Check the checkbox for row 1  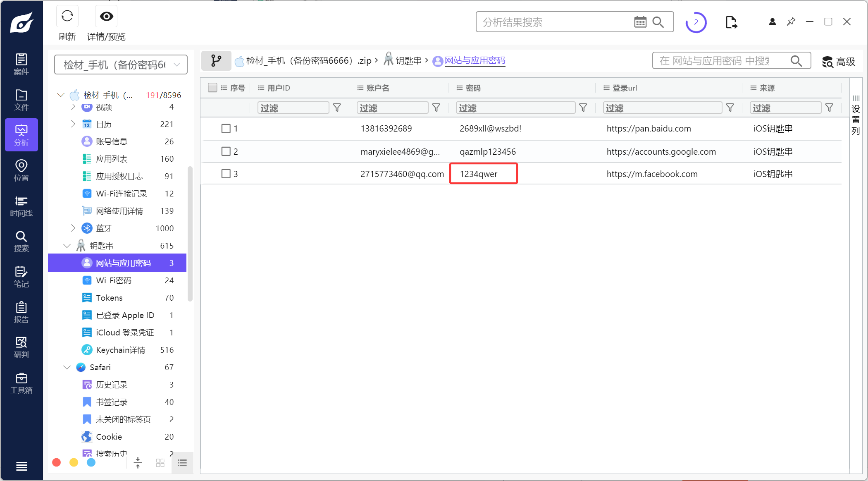click(226, 129)
